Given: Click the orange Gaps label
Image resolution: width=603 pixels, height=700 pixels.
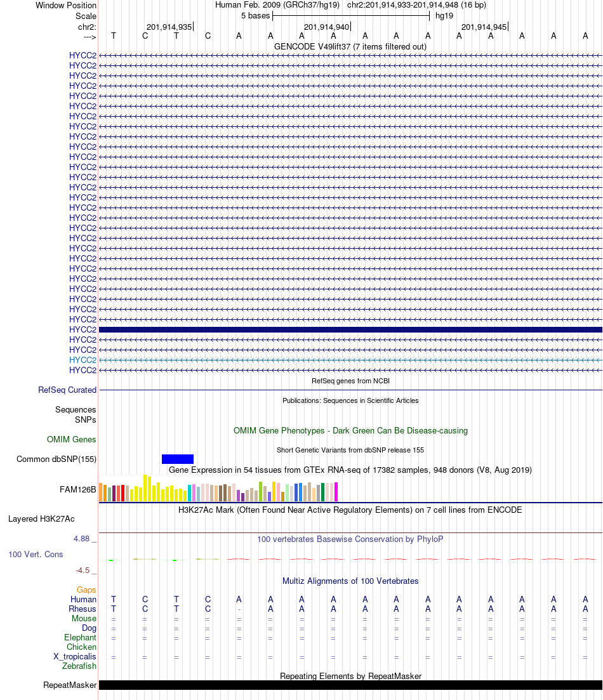Looking at the screenshot, I should tap(86, 590).
